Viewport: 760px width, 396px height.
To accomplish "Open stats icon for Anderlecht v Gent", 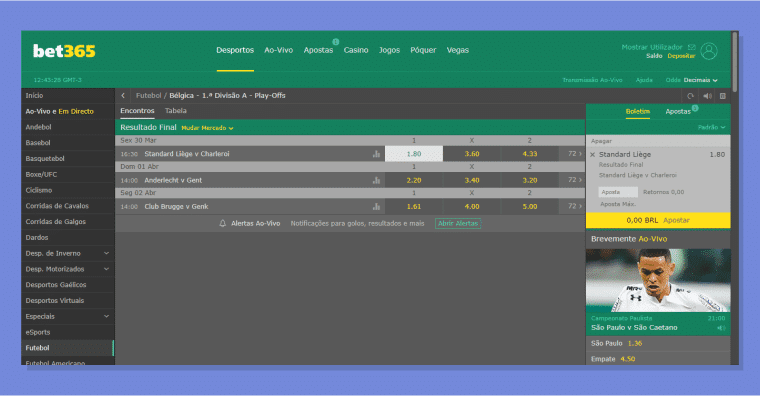I will [x=376, y=180].
